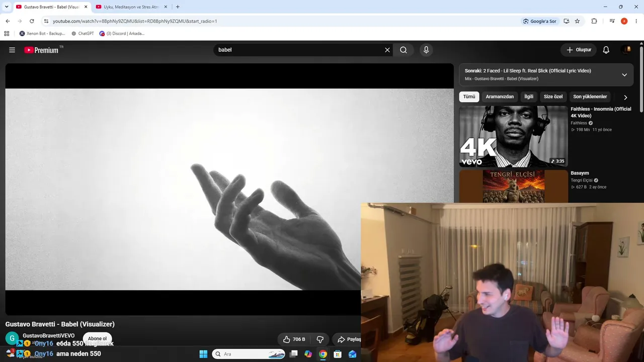Close the Gustavo Bravetti - Babel tab
Image resolution: width=644 pixels, height=362 pixels.
86,7
